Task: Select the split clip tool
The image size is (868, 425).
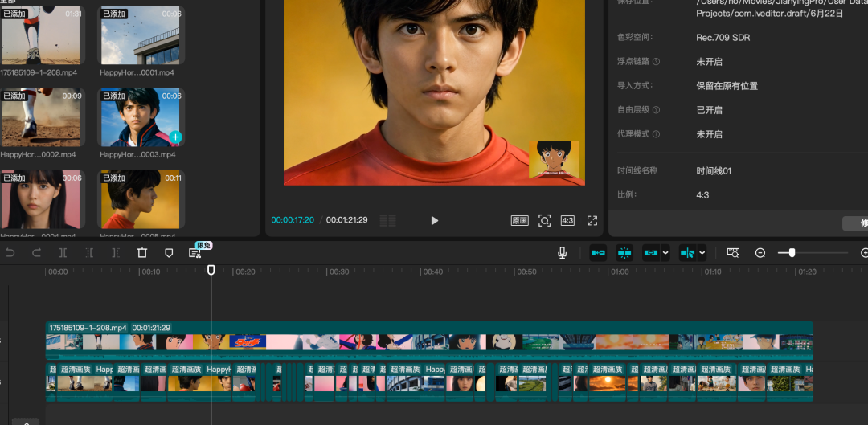Action: tap(63, 253)
